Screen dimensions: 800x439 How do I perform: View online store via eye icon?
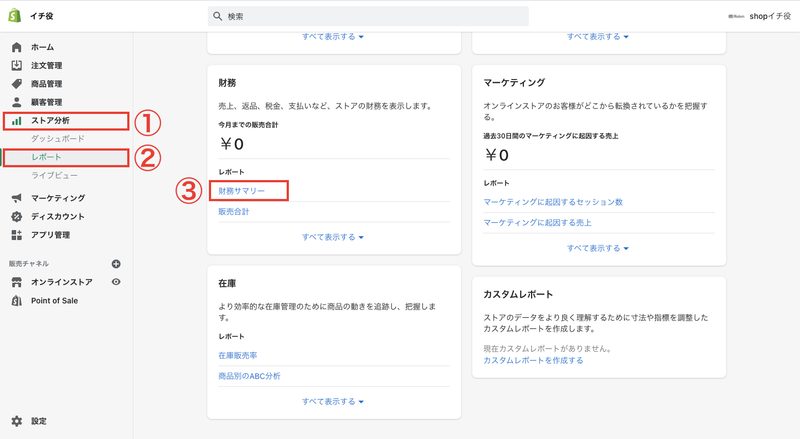click(x=116, y=282)
